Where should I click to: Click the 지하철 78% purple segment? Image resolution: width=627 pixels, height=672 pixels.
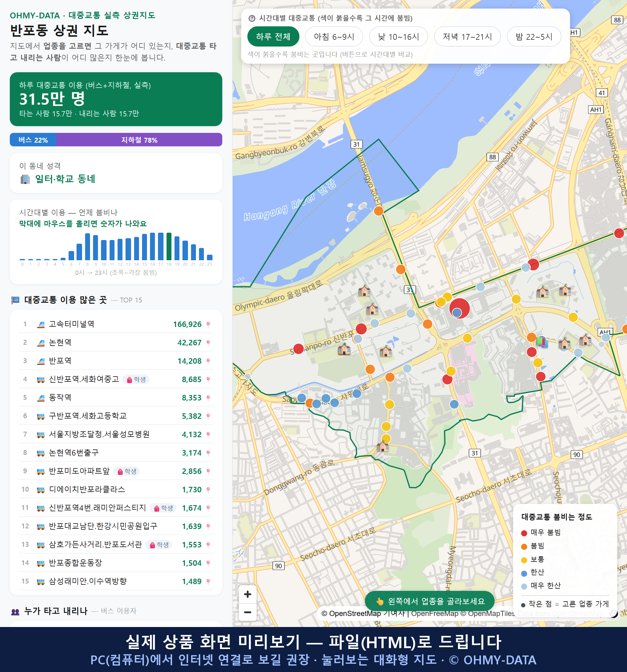click(139, 140)
